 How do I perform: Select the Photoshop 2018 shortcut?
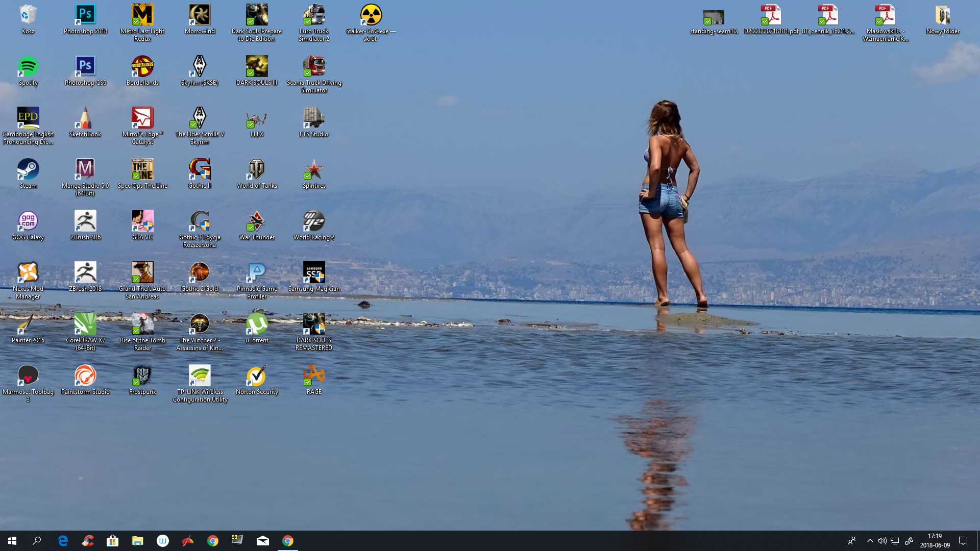tap(85, 15)
